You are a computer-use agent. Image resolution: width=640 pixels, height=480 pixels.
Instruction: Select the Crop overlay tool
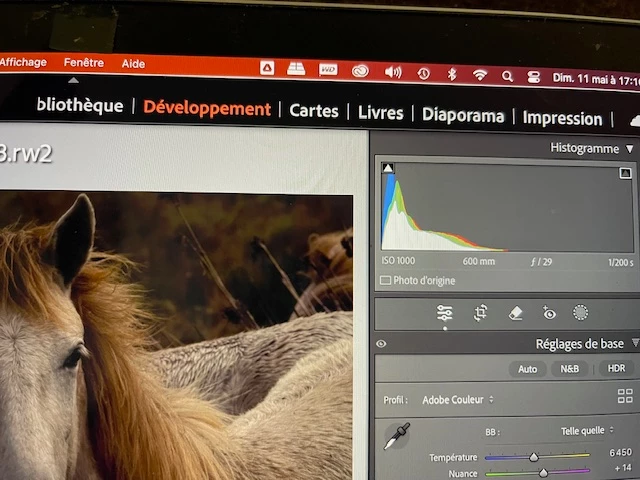480,313
